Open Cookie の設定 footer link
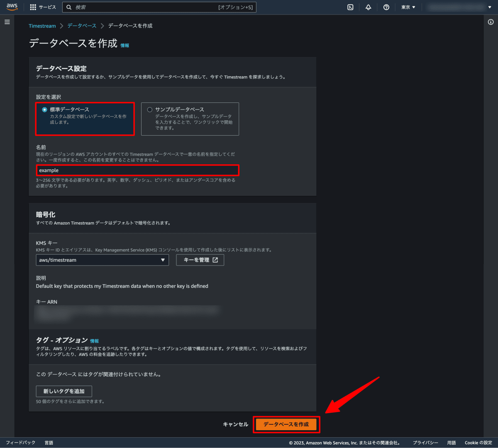The width and height of the screenshot is (498, 448). (x=478, y=443)
